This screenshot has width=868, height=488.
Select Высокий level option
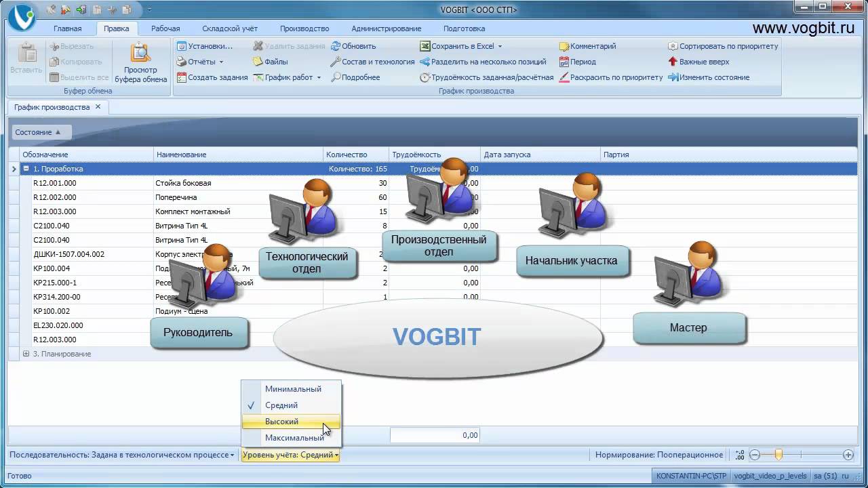pyautogui.click(x=292, y=422)
